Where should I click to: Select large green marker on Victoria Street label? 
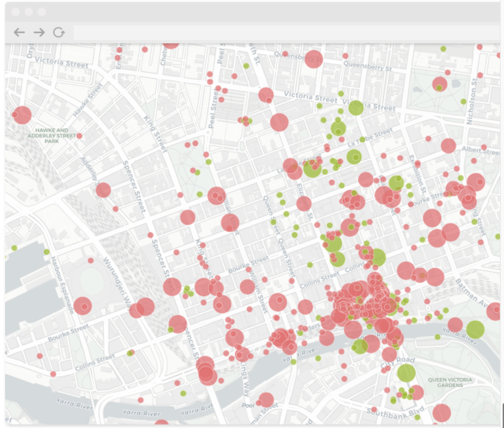356,108
